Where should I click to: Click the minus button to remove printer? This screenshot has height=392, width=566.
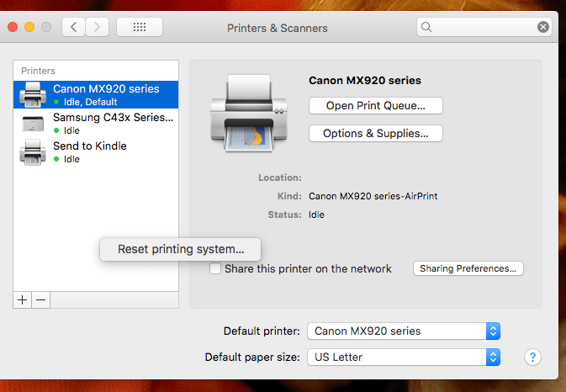point(41,299)
